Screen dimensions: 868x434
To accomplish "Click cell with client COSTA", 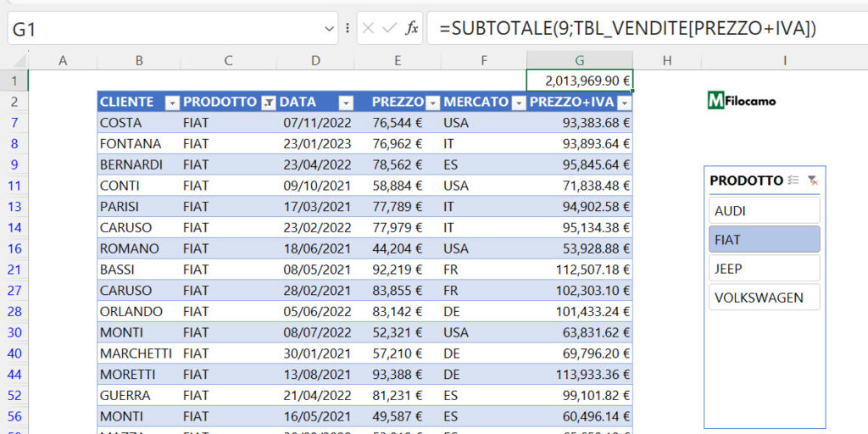I will (139, 123).
